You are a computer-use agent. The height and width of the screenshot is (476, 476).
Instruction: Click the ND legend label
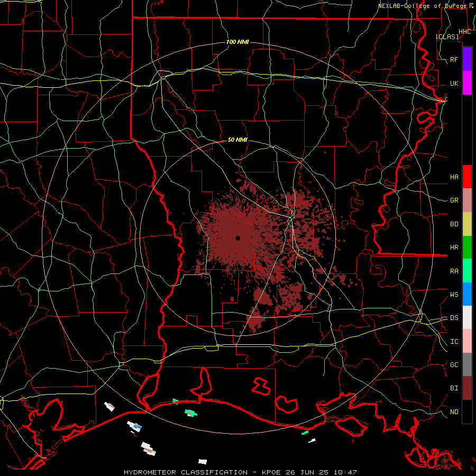coord(454,411)
